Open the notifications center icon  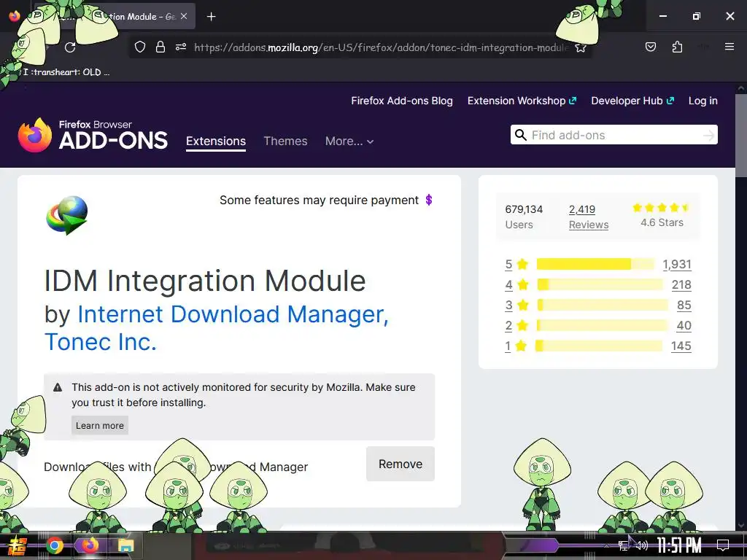(x=723, y=545)
